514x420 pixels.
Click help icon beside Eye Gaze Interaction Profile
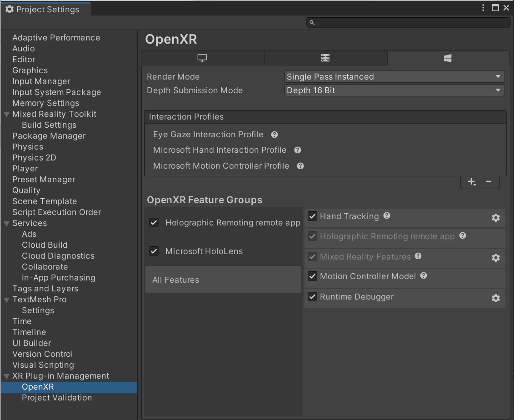274,135
